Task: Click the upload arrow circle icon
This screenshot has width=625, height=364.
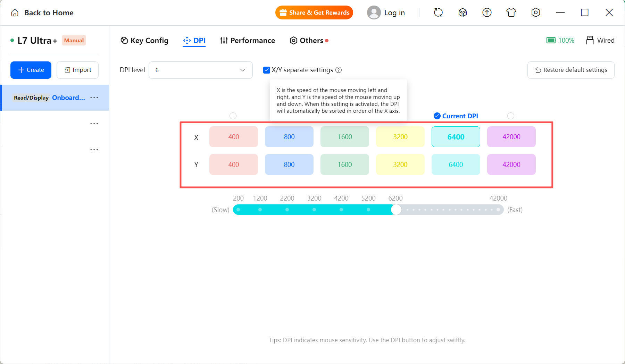Action: [487, 13]
